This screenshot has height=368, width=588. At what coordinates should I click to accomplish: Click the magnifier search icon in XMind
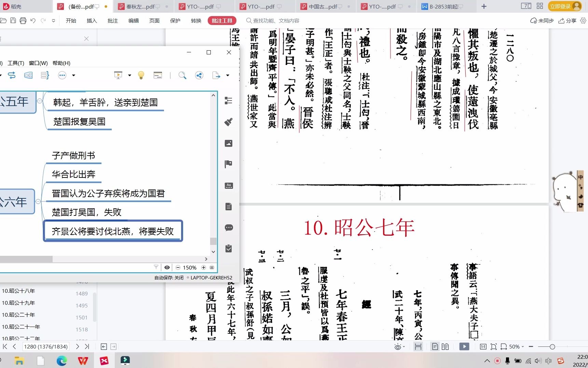click(x=182, y=75)
